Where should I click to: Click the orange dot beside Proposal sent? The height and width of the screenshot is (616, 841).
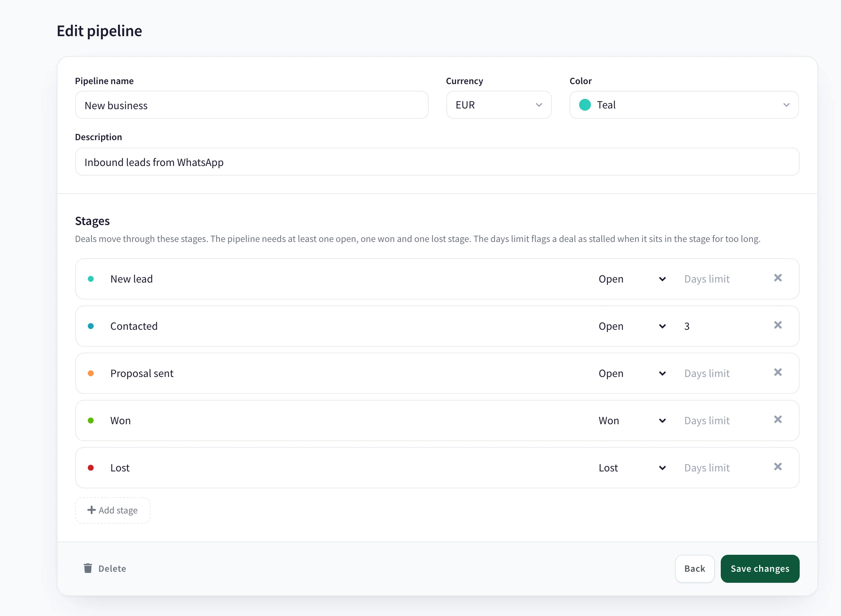[91, 373]
